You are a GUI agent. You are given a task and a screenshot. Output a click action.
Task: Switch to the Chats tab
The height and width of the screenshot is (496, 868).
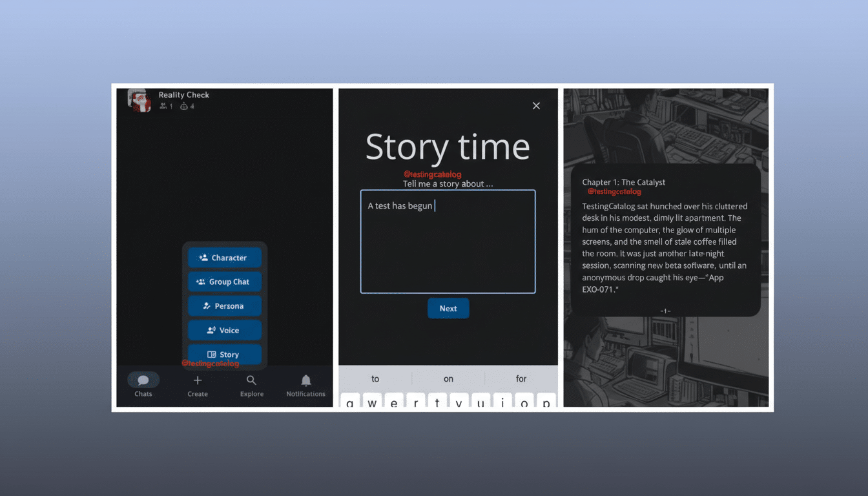pos(143,385)
